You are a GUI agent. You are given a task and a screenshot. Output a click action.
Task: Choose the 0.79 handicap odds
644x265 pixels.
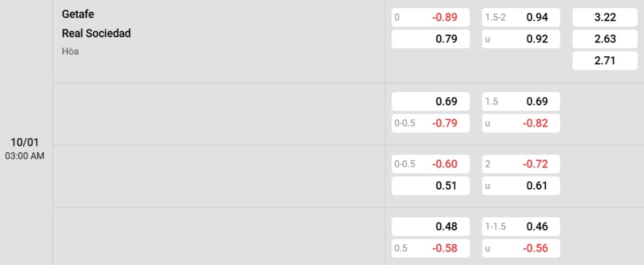pyautogui.click(x=430, y=39)
